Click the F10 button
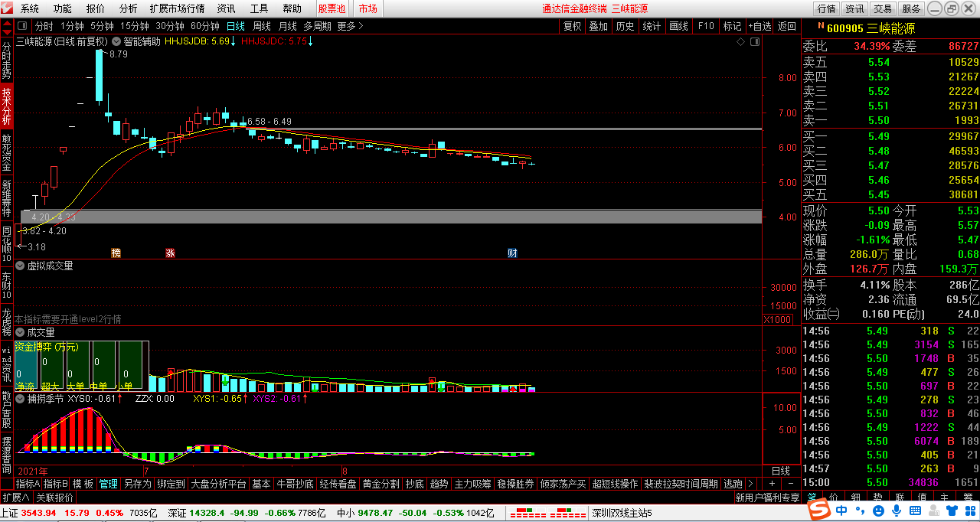 click(x=705, y=26)
